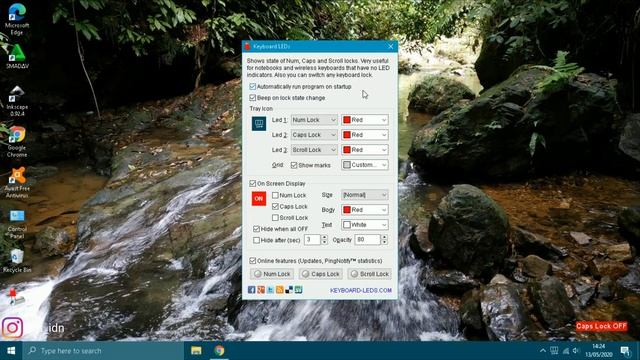
Task: Open Led 2 Caps Lock dropdown
Action: [314, 135]
